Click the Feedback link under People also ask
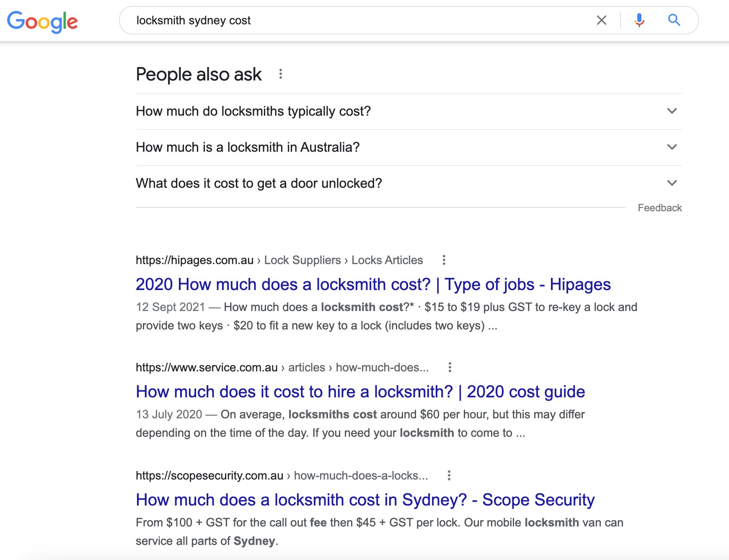729x560 pixels. [660, 208]
